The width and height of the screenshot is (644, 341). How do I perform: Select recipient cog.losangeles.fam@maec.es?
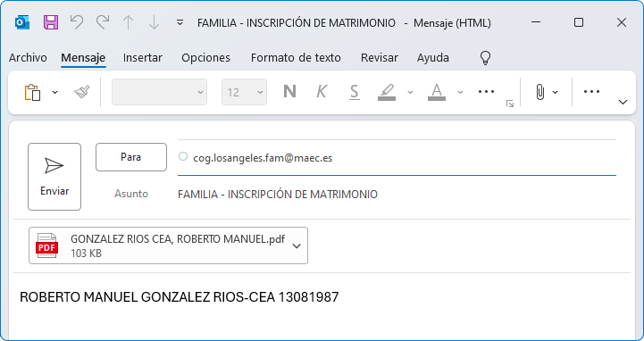(x=263, y=158)
